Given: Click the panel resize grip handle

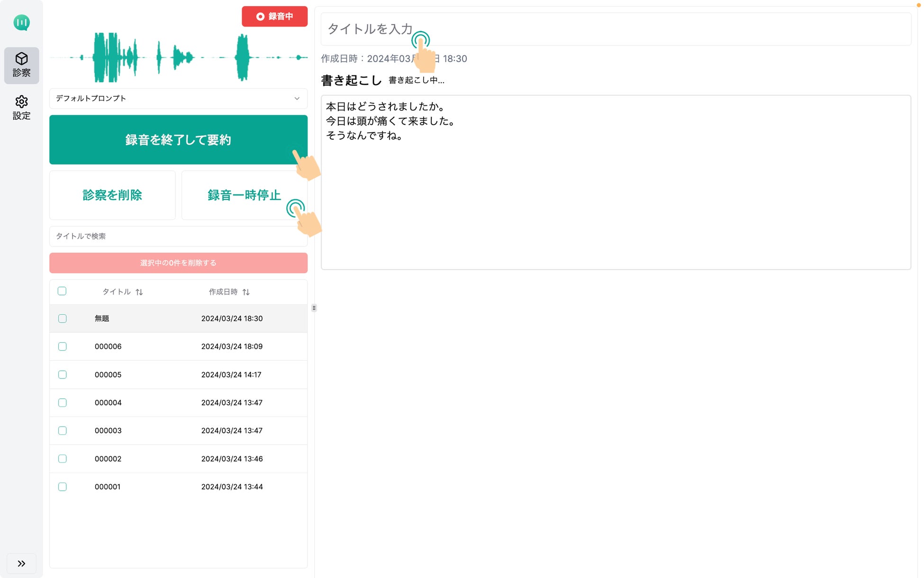Looking at the screenshot, I should (314, 308).
